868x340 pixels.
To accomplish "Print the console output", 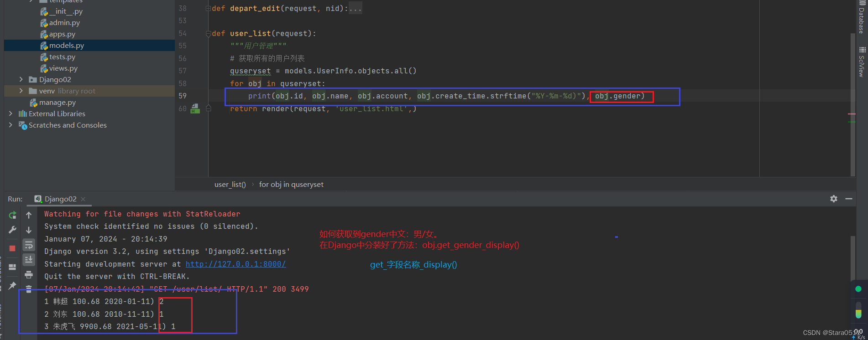I will pyautogui.click(x=29, y=274).
